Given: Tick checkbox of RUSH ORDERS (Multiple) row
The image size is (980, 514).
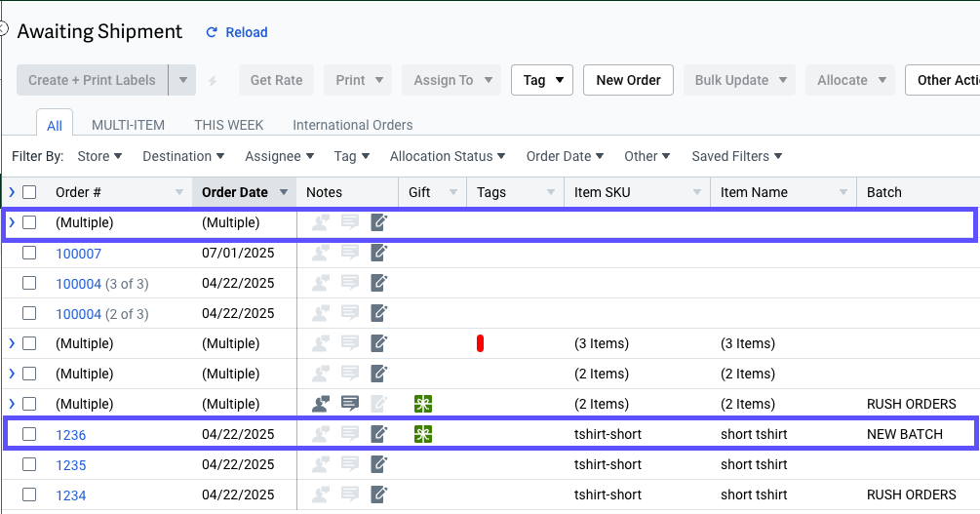Looking at the screenshot, I should click(x=29, y=404).
